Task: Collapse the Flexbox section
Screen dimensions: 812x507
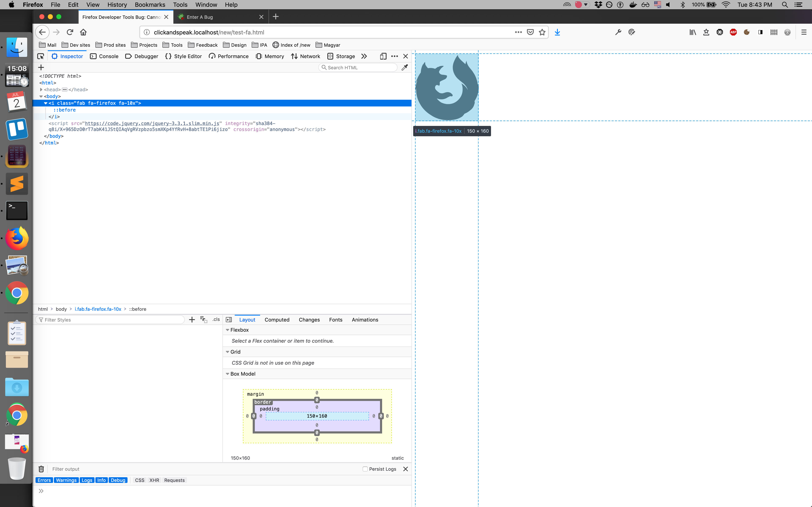Action: pos(228,330)
